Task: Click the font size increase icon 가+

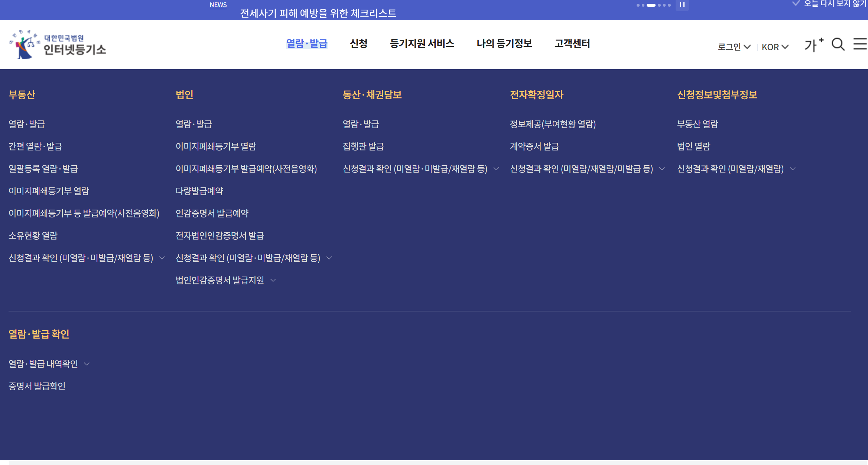Action: [813, 44]
